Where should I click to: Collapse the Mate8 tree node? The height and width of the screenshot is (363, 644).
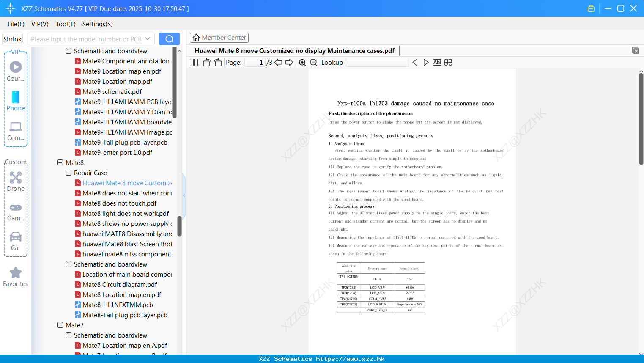[60, 163]
